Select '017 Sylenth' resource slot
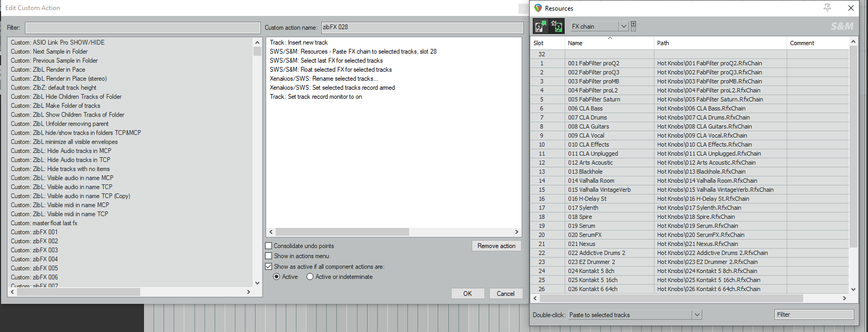 (583, 208)
